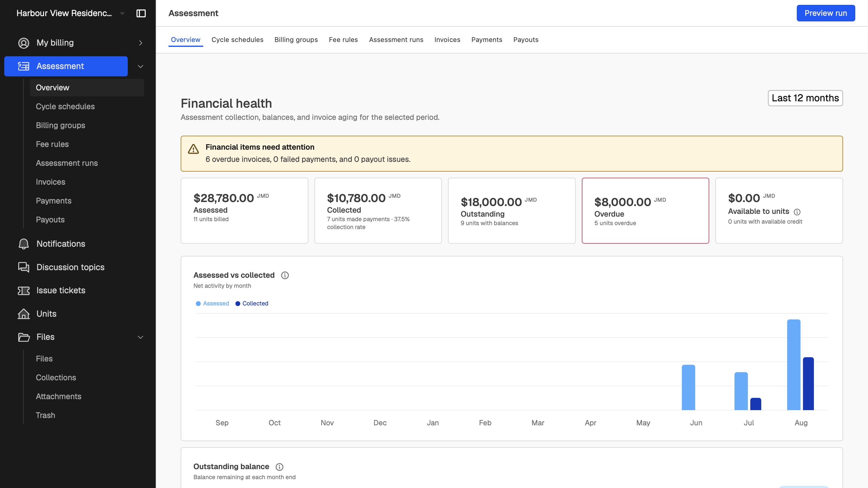Expand the My billing chevron
The width and height of the screenshot is (868, 488).
(x=141, y=43)
